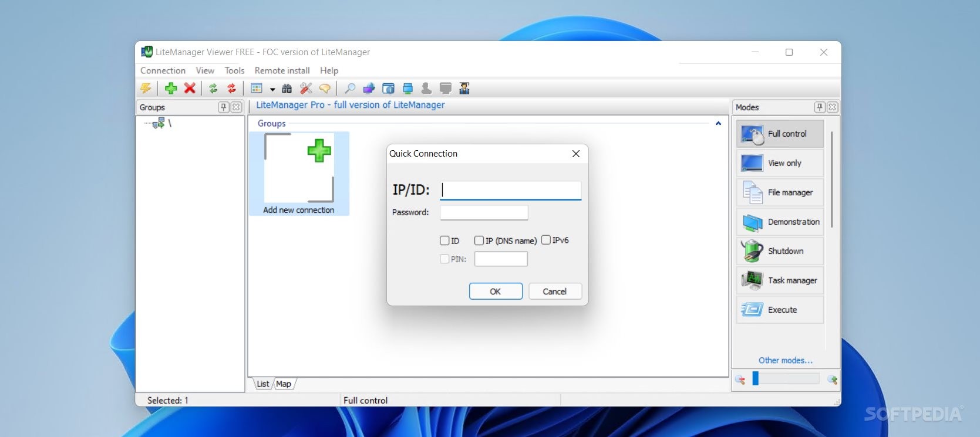Collapse the Groups section chevron
Screen dimensions: 980x437
(x=718, y=124)
